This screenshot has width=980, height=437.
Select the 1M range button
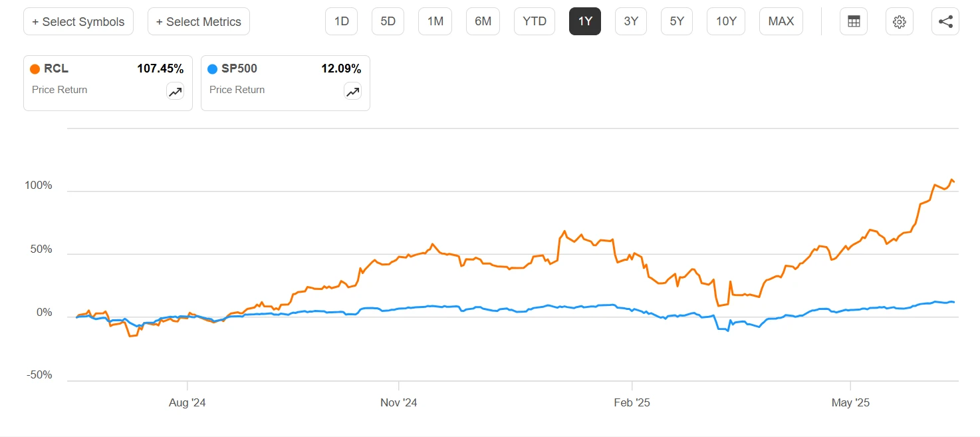[435, 21]
